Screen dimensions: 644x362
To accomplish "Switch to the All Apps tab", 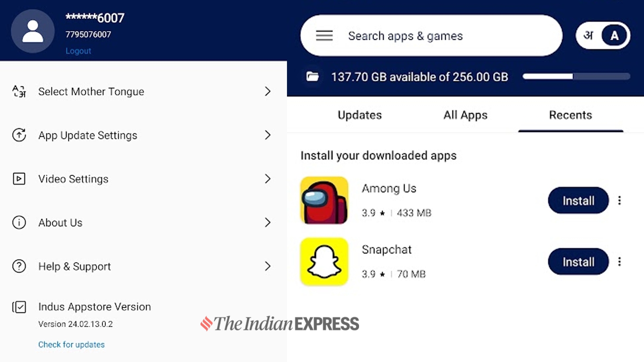I will click(465, 115).
